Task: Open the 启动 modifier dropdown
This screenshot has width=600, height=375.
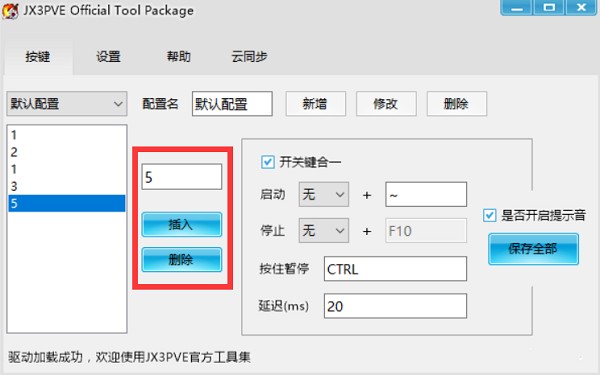Action: point(324,194)
